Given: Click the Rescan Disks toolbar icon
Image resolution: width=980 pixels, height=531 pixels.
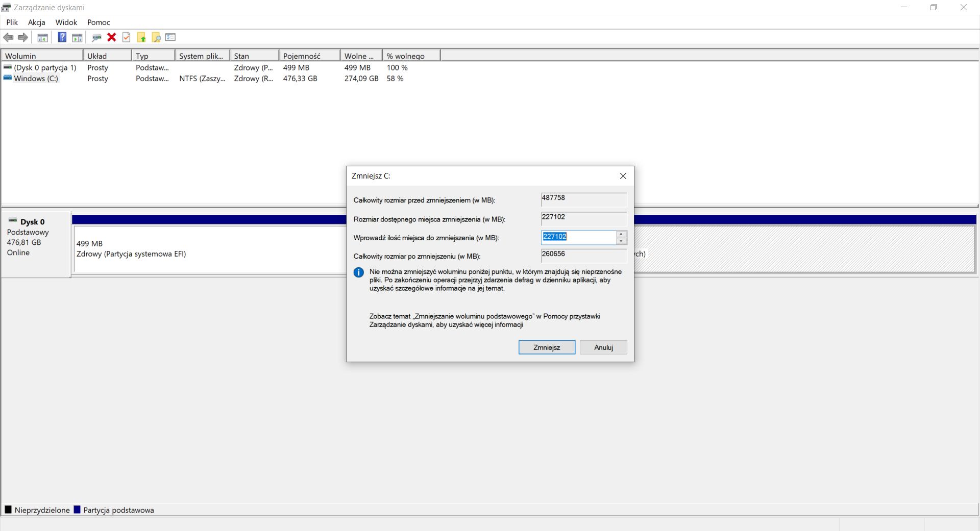Looking at the screenshot, I should 96,37.
